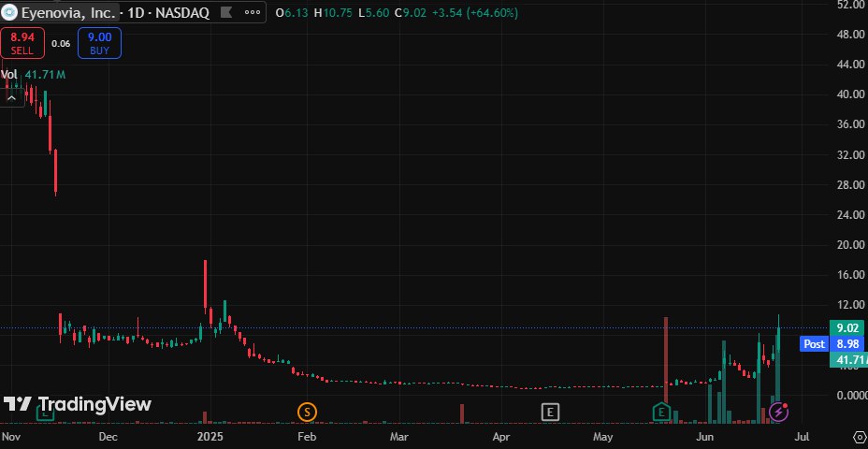Screen dimensions: 868x449
Task: Click the 28.00 price axis label
Action: coord(851,184)
